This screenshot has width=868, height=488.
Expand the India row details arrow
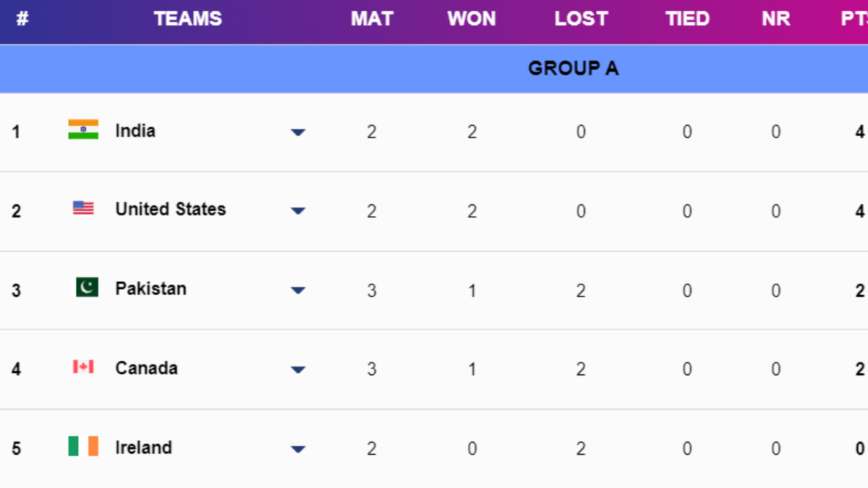pyautogui.click(x=298, y=132)
